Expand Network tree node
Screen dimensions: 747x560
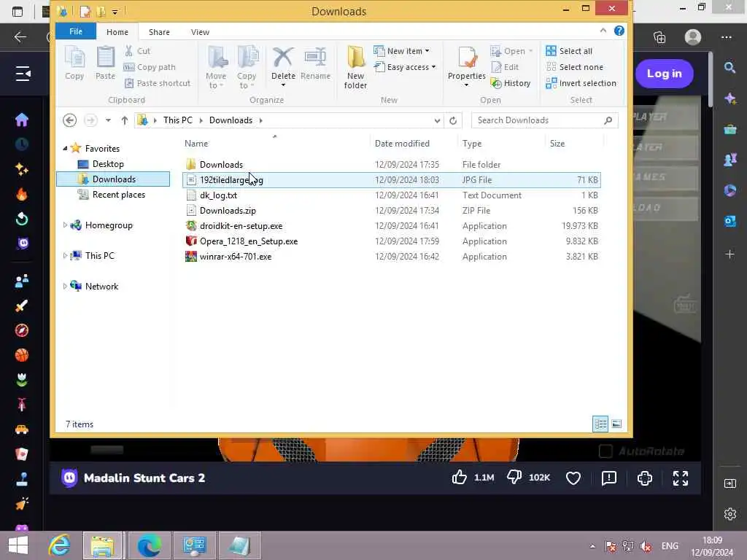point(65,286)
